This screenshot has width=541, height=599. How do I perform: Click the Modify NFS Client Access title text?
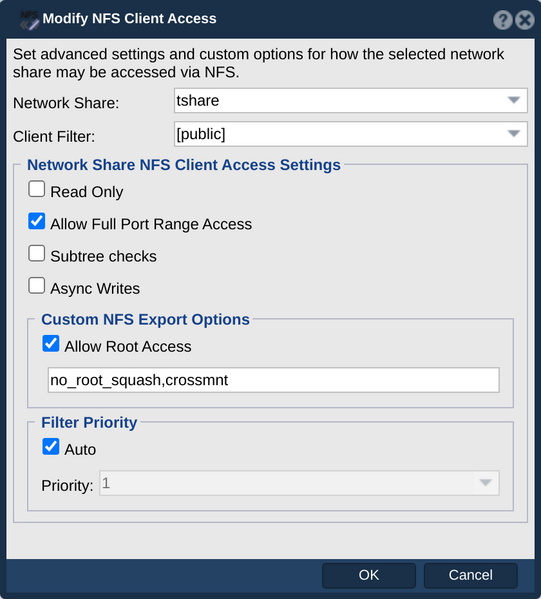[130, 18]
